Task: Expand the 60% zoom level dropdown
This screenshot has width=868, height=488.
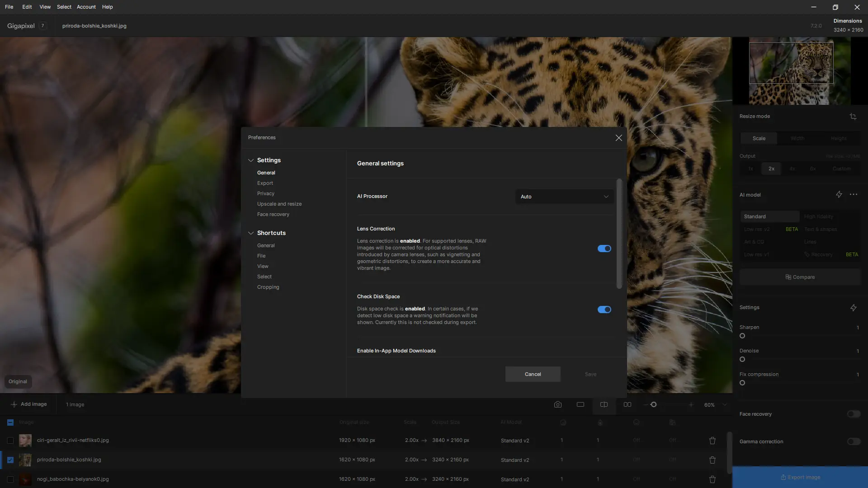Action: (x=725, y=404)
